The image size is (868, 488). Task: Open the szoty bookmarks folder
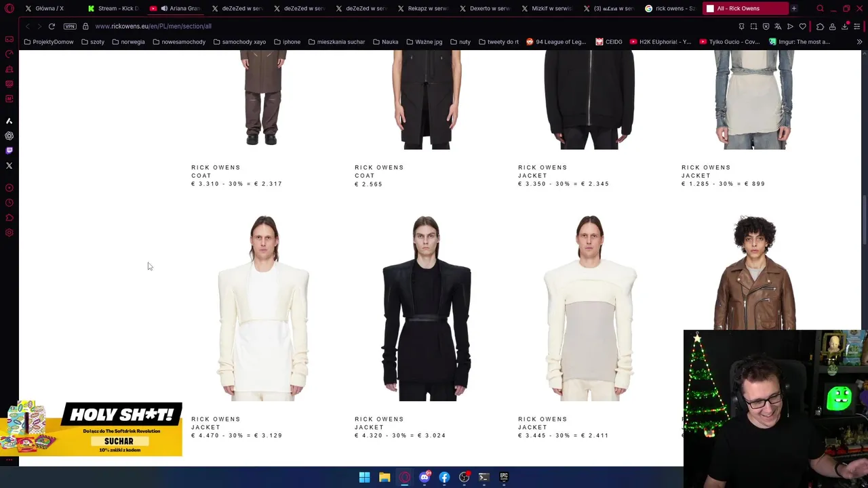click(93, 42)
